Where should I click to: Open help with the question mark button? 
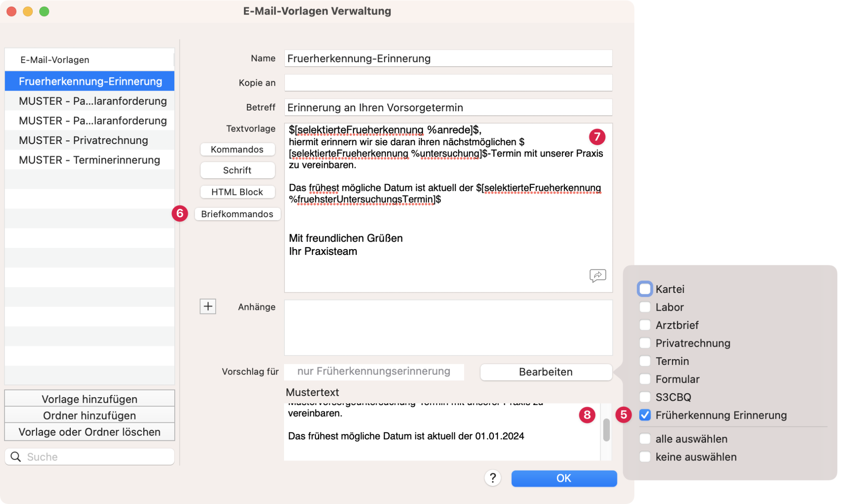click(493, 478)
